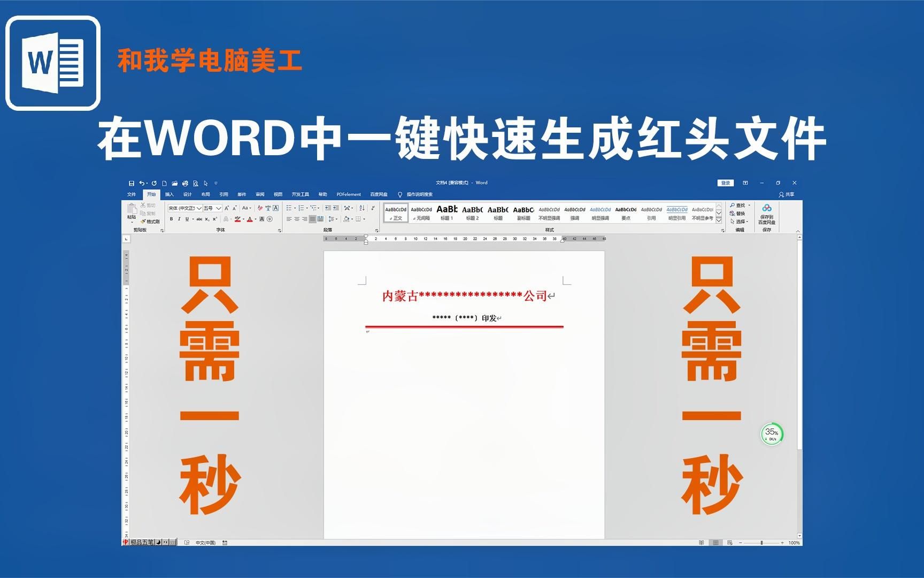
Task: Click the Sort A-Z icon
Action: 362,208
